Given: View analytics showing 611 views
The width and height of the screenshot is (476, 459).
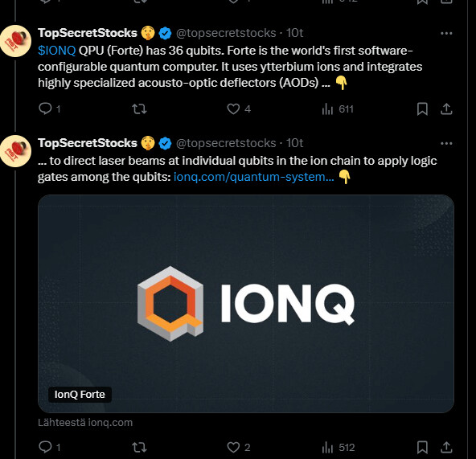Looking at the screenshot, I should click(338, 109).
